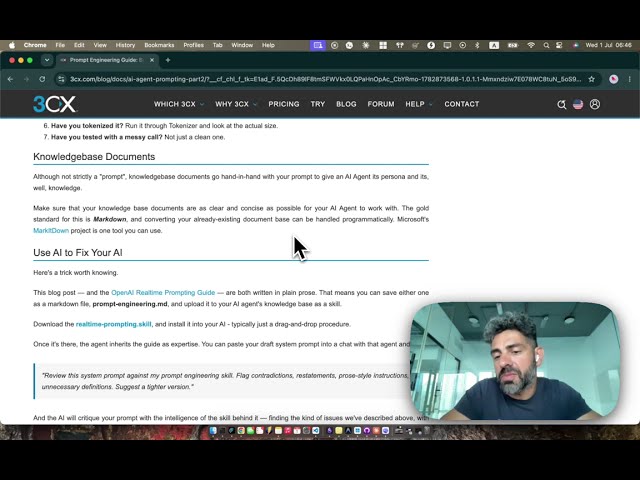
Task: Open the Bookmarks menu in menu bar
Action: click(159, 45)
